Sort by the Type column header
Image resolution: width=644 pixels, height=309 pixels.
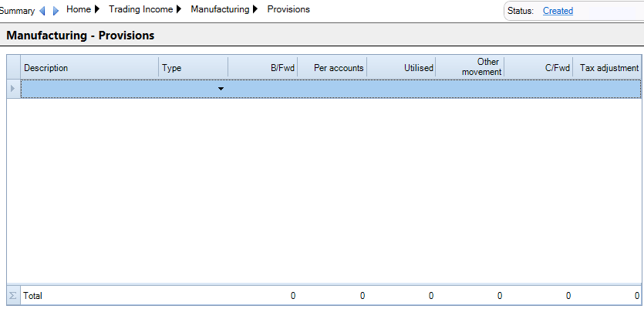click(x=194, y=68)
